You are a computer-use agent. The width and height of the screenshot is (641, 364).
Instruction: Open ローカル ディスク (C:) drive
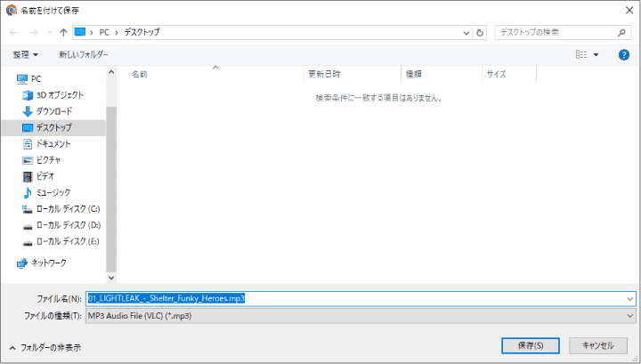coord(67,208)
